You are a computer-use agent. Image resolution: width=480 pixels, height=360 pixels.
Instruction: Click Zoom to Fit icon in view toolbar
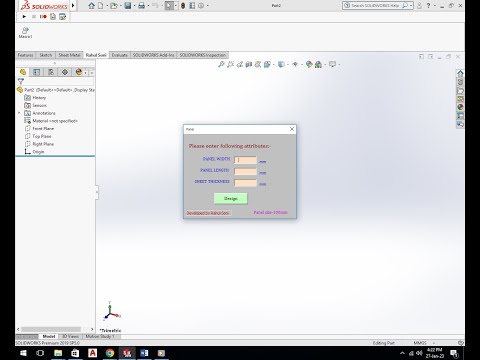pyautogui.click(x=221, y=64)
